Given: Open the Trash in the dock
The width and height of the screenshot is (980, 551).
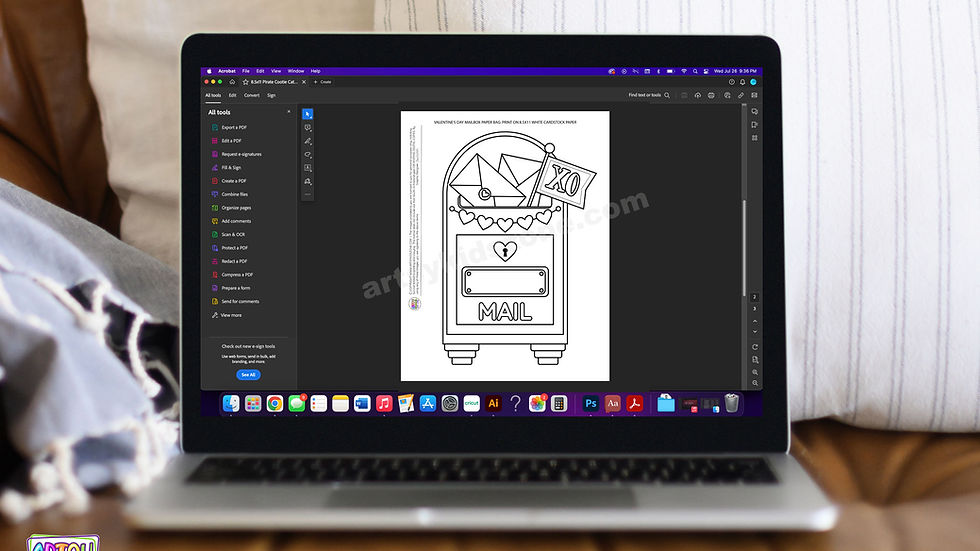Looking at the screenshot, I should pos(731,404).
